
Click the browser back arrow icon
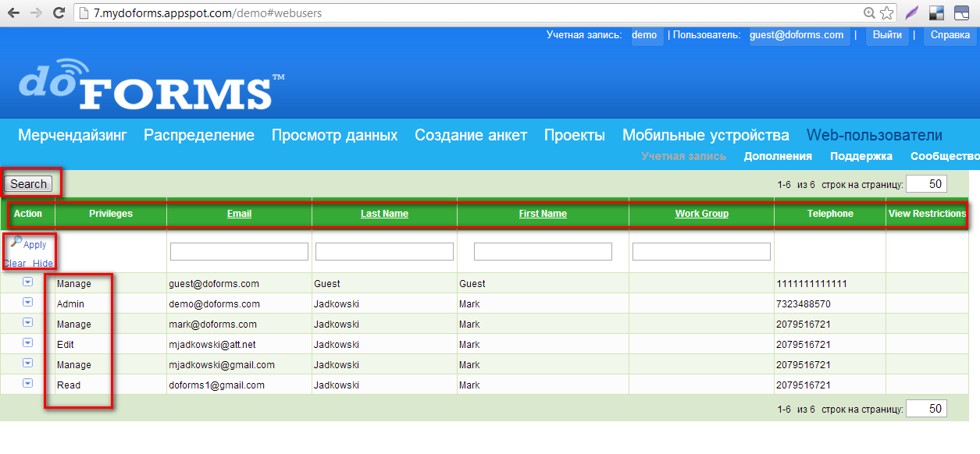click(14, 12)
